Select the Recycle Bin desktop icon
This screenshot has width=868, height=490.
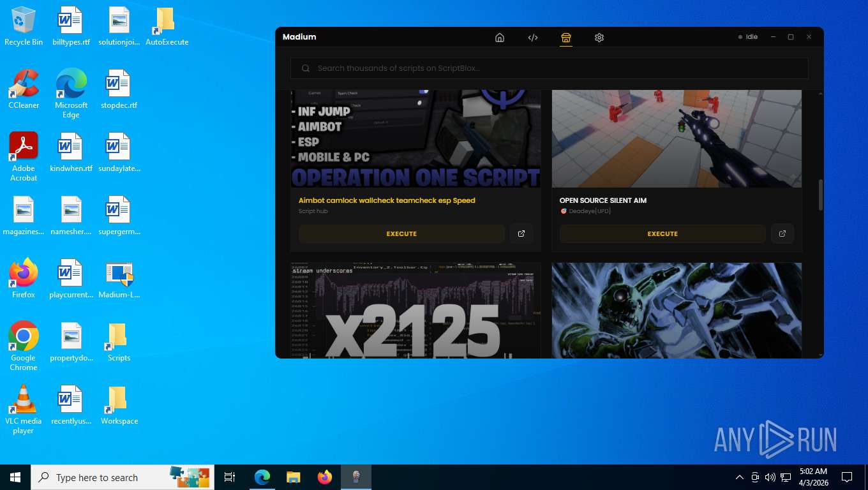click(24, 27)
